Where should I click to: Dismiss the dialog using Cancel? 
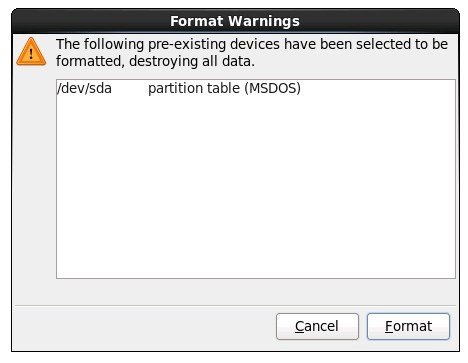pyautogui.click(x=317, y=326)
